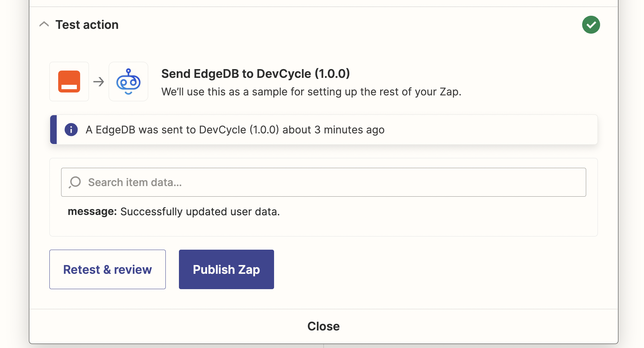Viewport: 644px width, 348px height.
Task: Click blank area below the message result
Action: (x=323, y=227)
